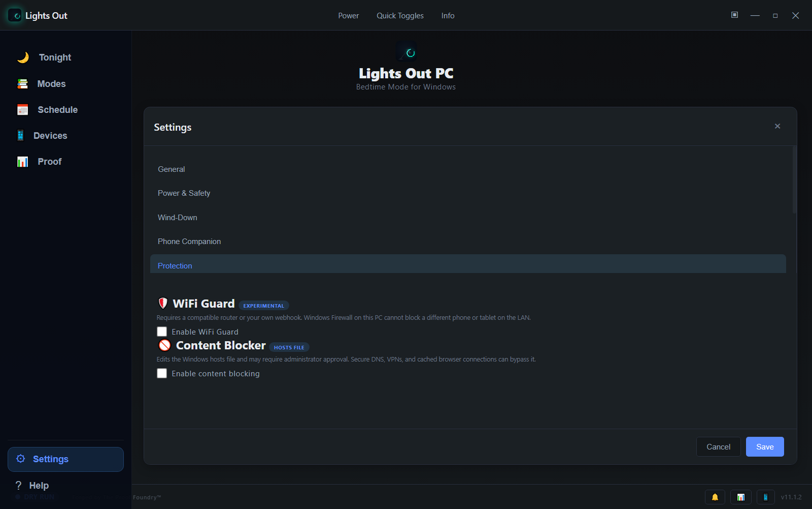812x509 pixels.
Task: Click the hosts file warning description
Action: coord(346,359)
